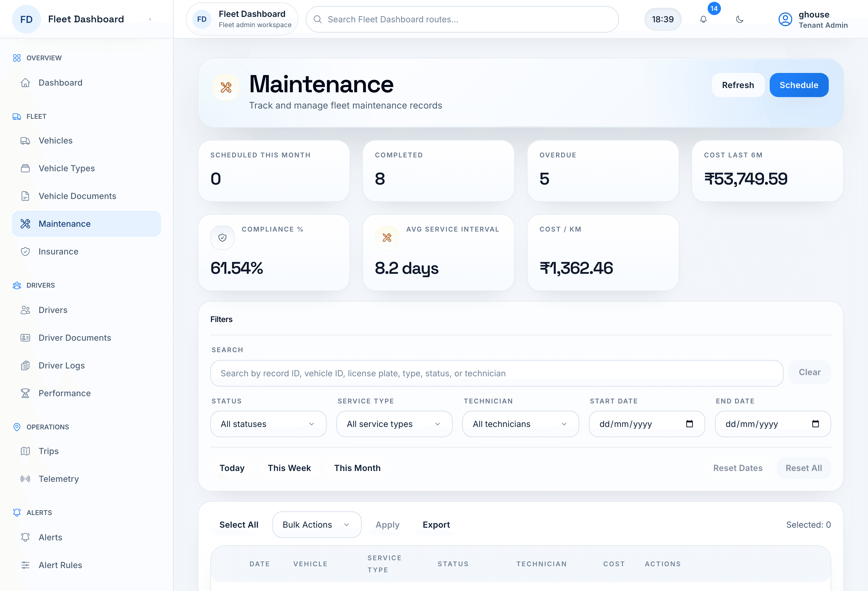Open the All service types dropdown
The width and height of the screenshot is (868, 591).
(395, 424)
